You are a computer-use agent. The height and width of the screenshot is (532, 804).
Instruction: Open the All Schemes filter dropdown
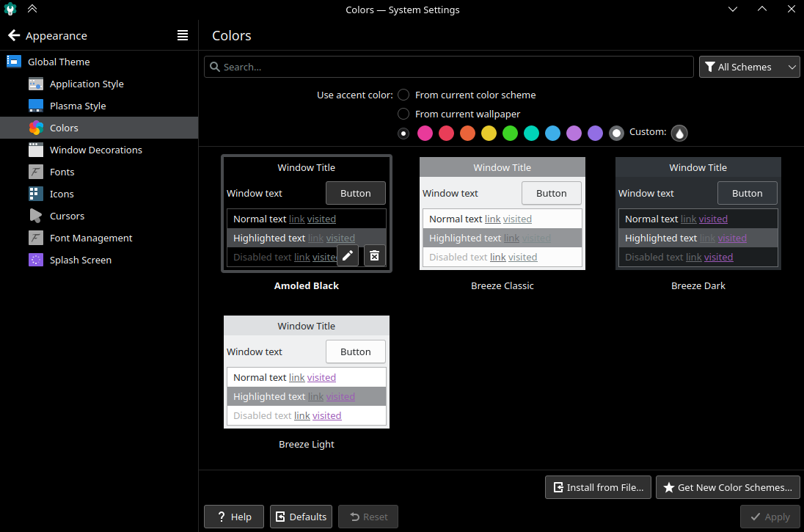point(749,68)
